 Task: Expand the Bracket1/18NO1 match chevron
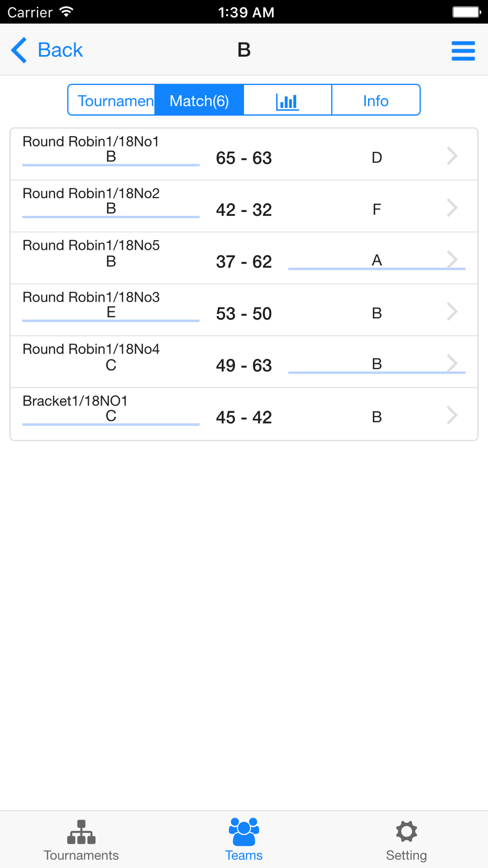(x=452, y=415)
